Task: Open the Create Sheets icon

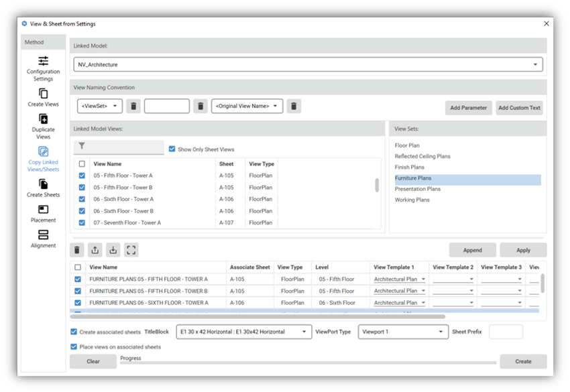Action: click(44, 184)
